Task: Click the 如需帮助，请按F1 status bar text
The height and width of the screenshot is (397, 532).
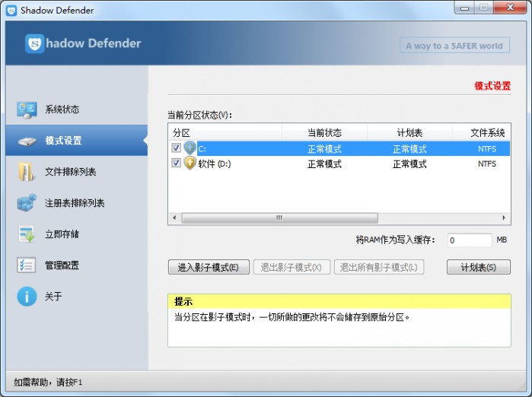Action: tap(48, 383)
